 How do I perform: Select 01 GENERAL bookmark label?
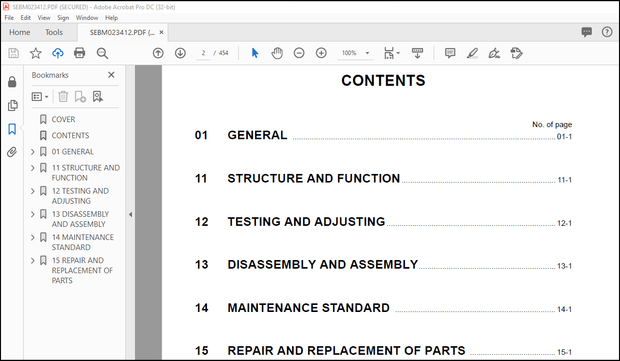click(x=73, y=152)
